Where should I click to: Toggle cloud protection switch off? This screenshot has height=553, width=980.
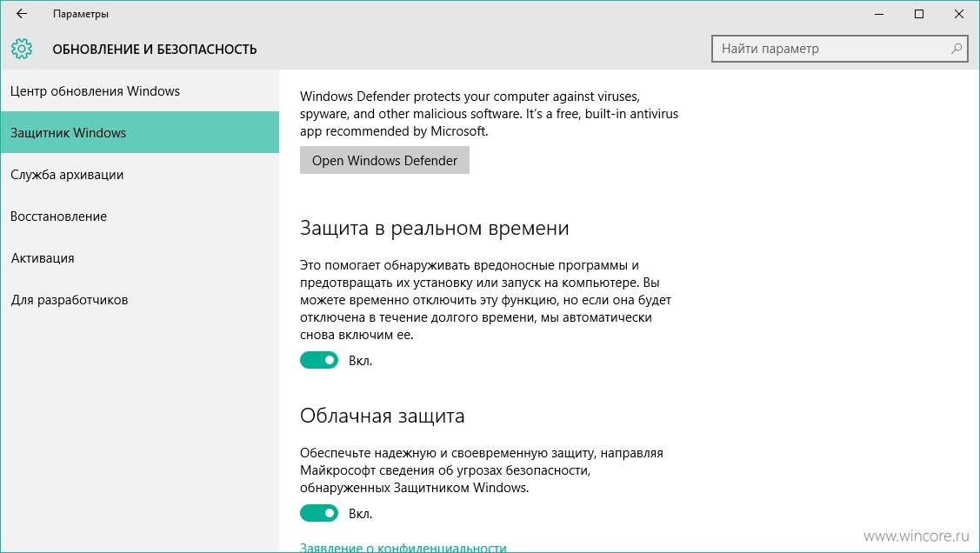click(x=319, y=513)
